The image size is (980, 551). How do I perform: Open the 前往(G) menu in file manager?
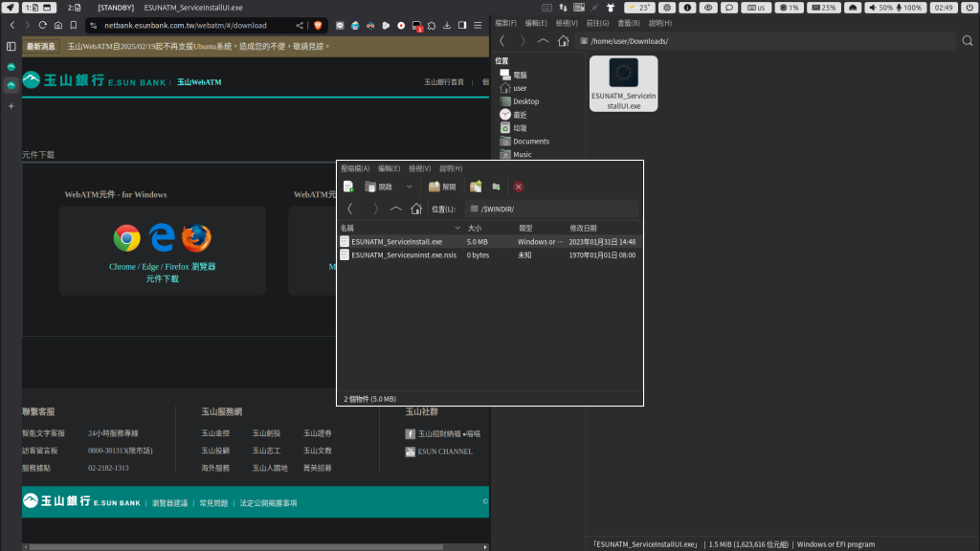click(597, 23)
